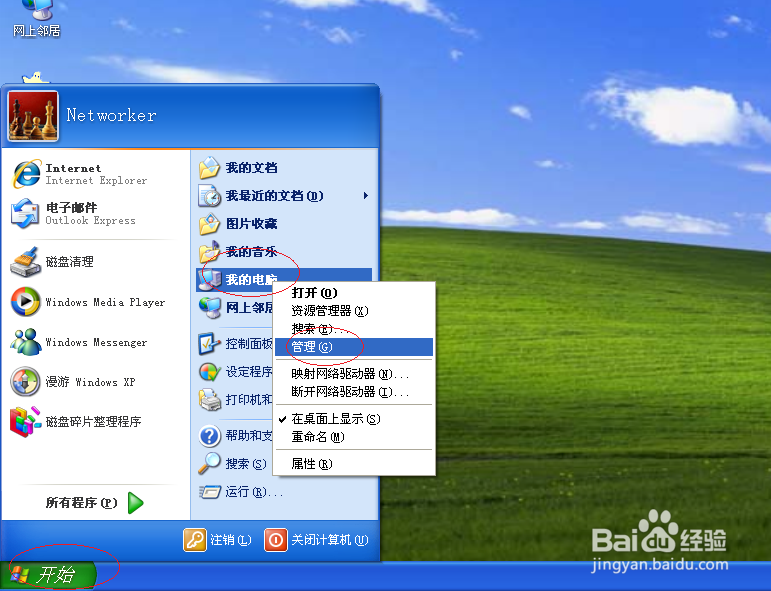
Task: Click 注销(L) log off text
Action: click(x=231, y=540)
